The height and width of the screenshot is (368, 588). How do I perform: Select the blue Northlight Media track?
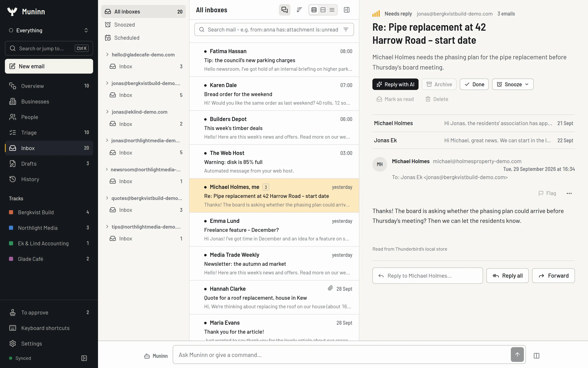49,228
